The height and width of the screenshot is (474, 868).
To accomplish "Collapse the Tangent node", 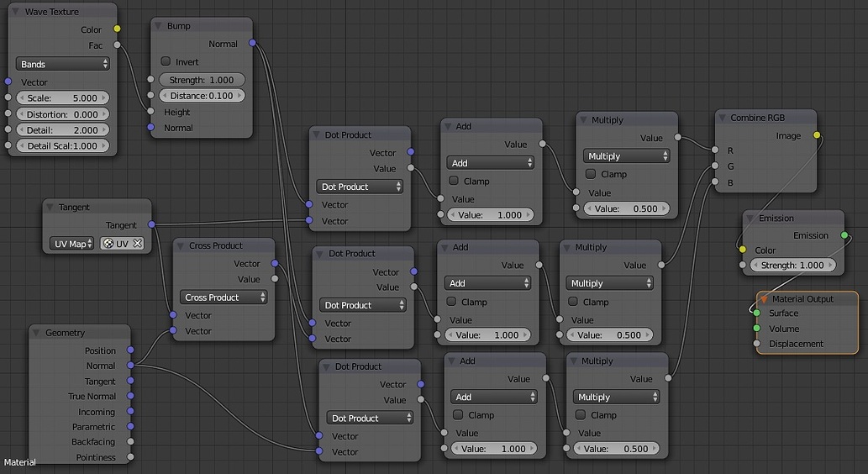I will [50, 207].
